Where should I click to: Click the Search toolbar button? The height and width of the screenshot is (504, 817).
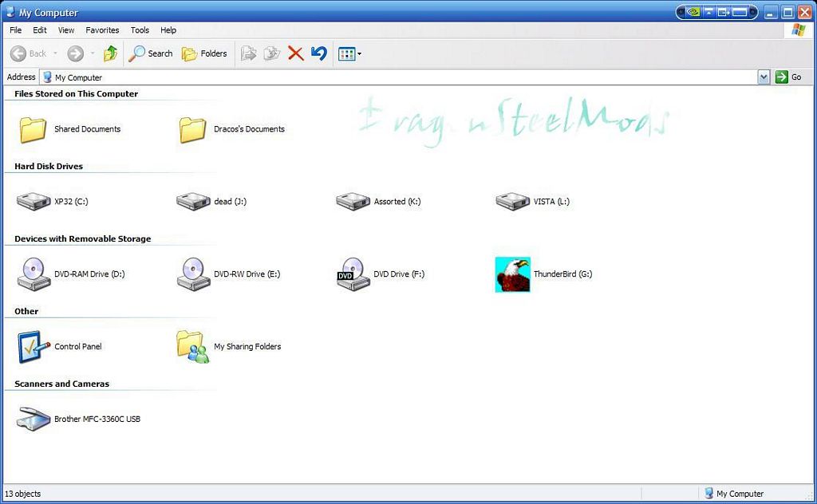coord(151,53)
